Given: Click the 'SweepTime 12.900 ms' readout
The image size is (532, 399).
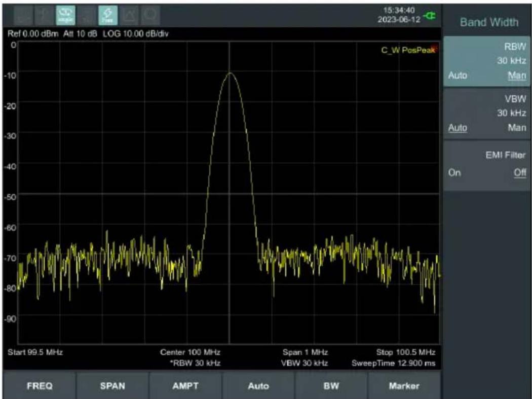Looking at the screenshot, I should click(x=394, y=363).
